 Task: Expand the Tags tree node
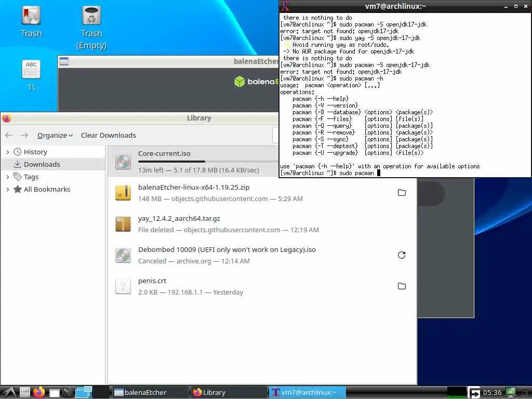coord(7,177)
